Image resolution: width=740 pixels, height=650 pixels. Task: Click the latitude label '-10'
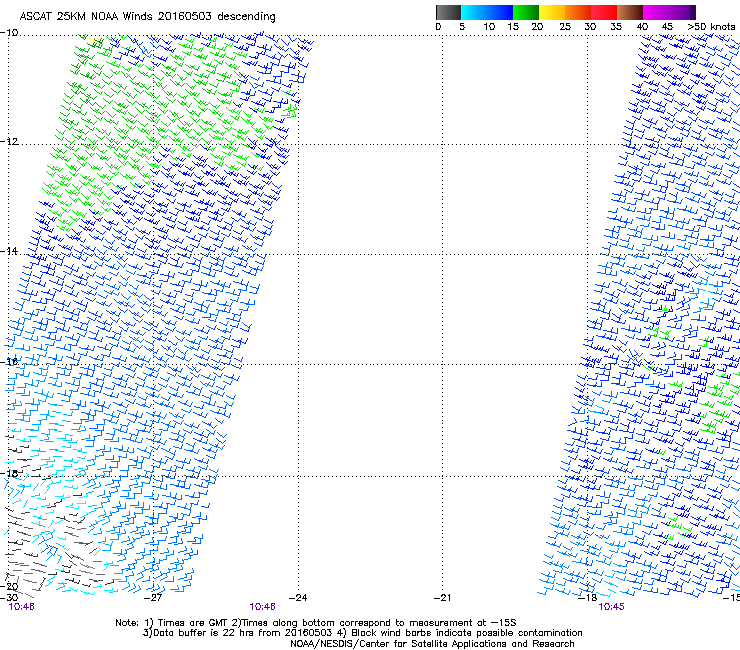[x=9, y=32]
